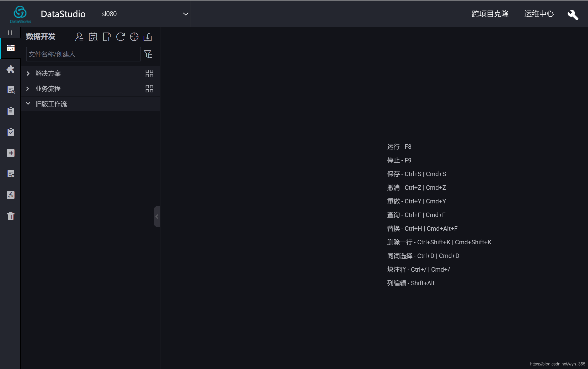Open grid view for 解决方案
This screenshot has height=369, width=588.
point(149,73)
